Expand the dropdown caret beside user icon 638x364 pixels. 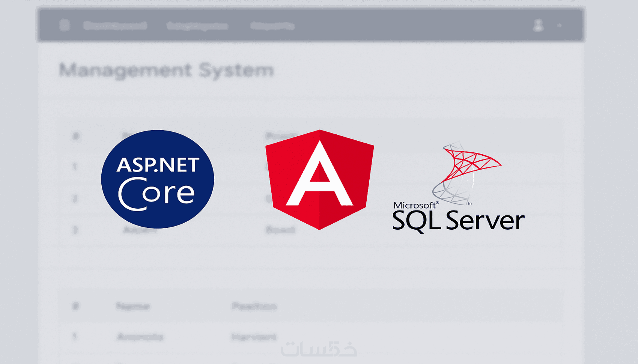[559, 26]
